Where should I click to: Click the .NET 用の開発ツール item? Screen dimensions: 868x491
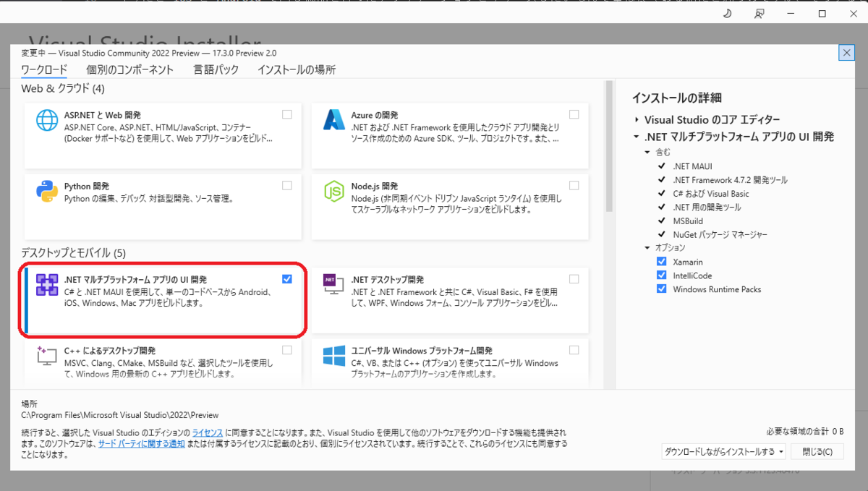point(707,208)
